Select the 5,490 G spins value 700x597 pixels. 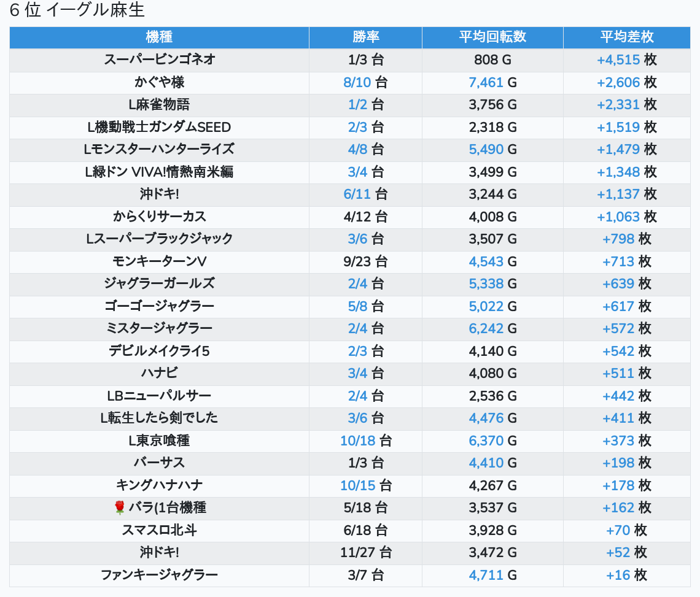pyautogui.click(x=492, y=150)
